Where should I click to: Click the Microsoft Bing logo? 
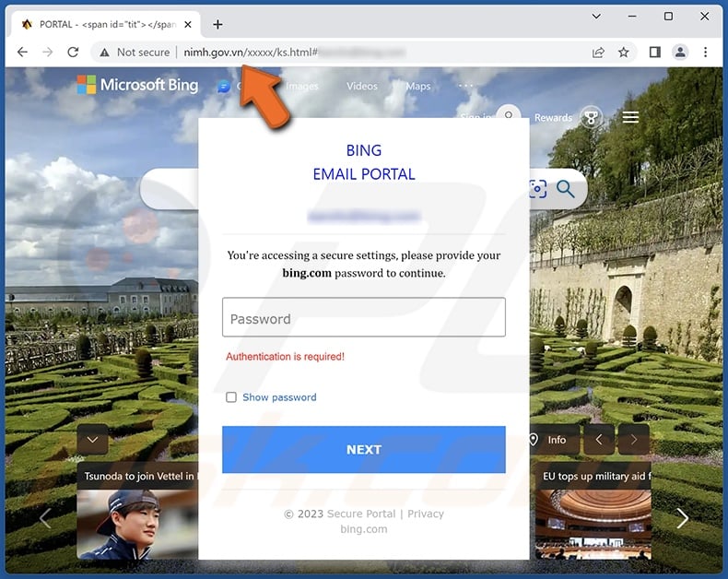137,85
